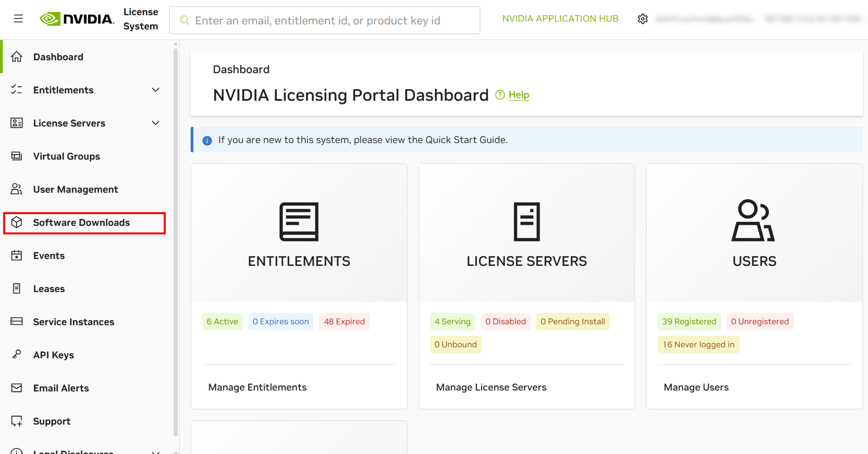Open the hamburger navigation menu
Image resolution: width=868 pixels, height=454 pixels.
click(19, 19)
